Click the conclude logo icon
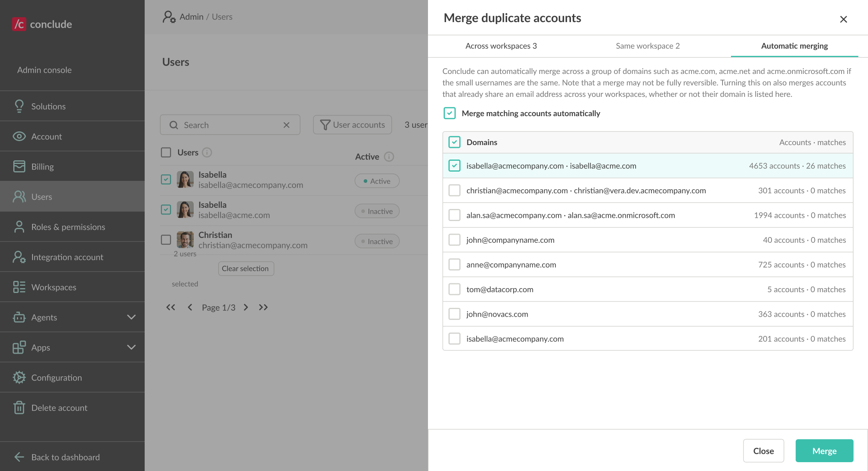Viewport: 868px width, 471px height. pyautogui.click(x=19, y=24)
